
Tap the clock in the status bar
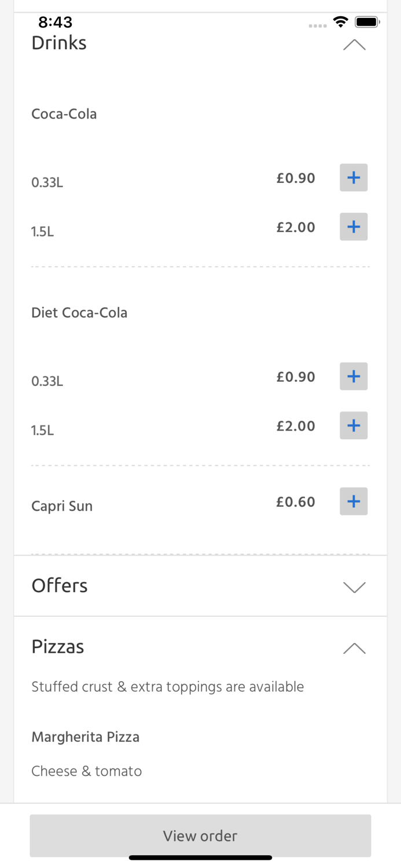pyautogui.click(x=56, y=21)
